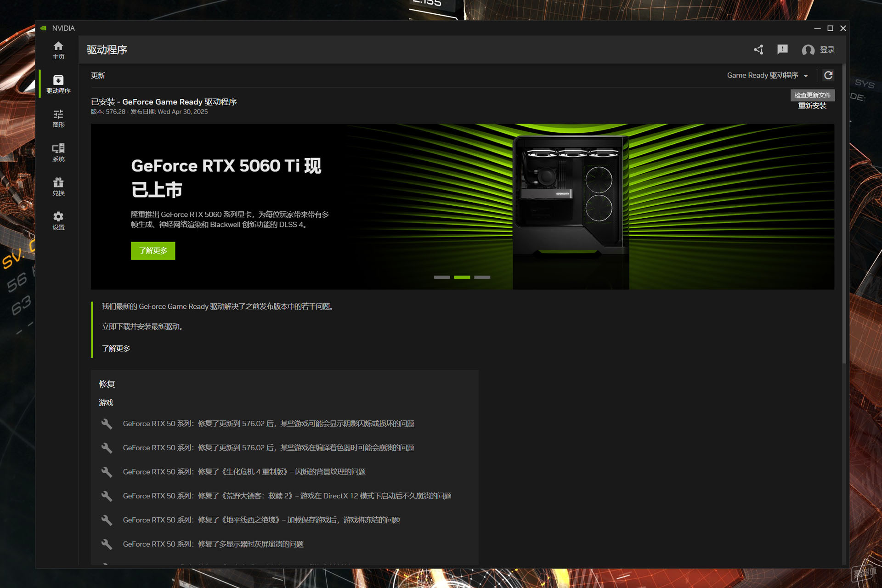Minimize the NVIDIA app window

(817, 28)
